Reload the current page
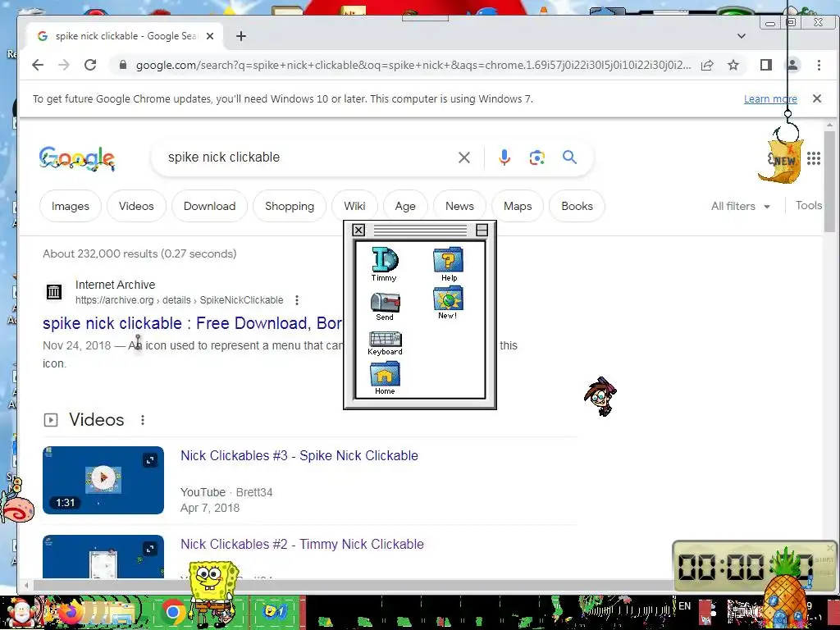The image size is (840, 630). pos(90,66)
